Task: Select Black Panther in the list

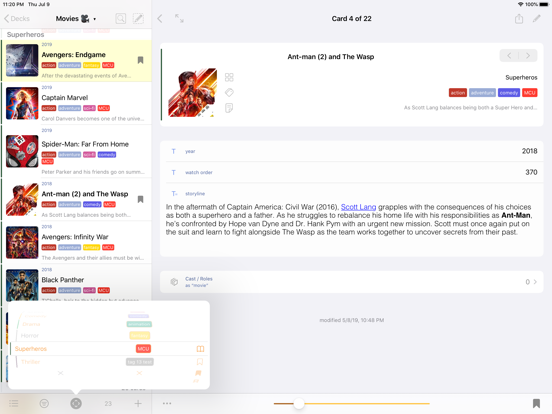Action: (x=77, y=283)
